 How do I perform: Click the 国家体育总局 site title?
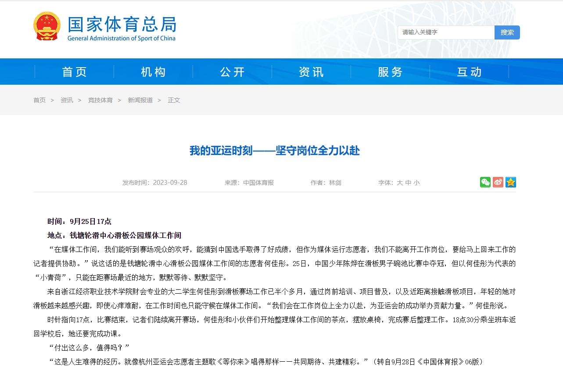(x=122, y=25)
